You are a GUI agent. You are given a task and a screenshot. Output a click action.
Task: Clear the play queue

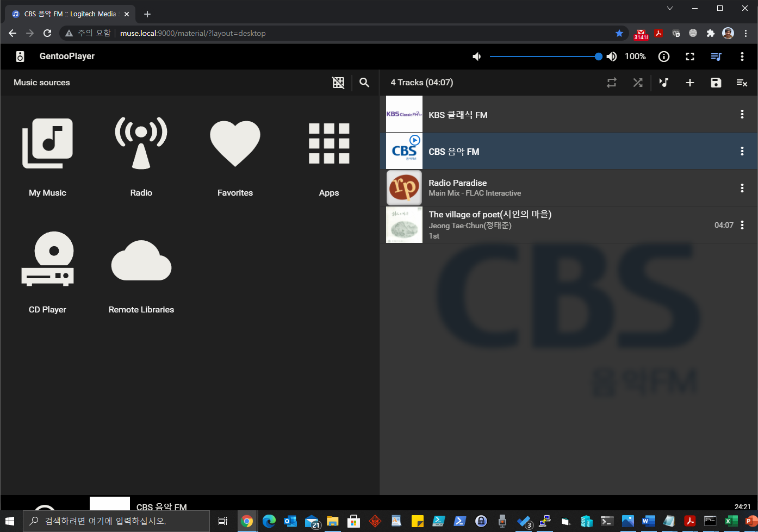click(x=742, y=83)
